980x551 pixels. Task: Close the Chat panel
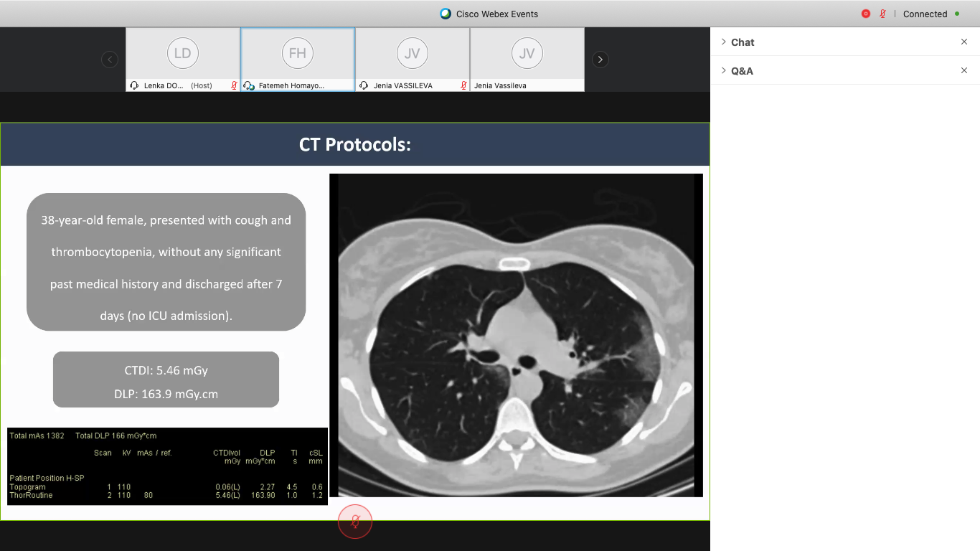pos(964,42)
